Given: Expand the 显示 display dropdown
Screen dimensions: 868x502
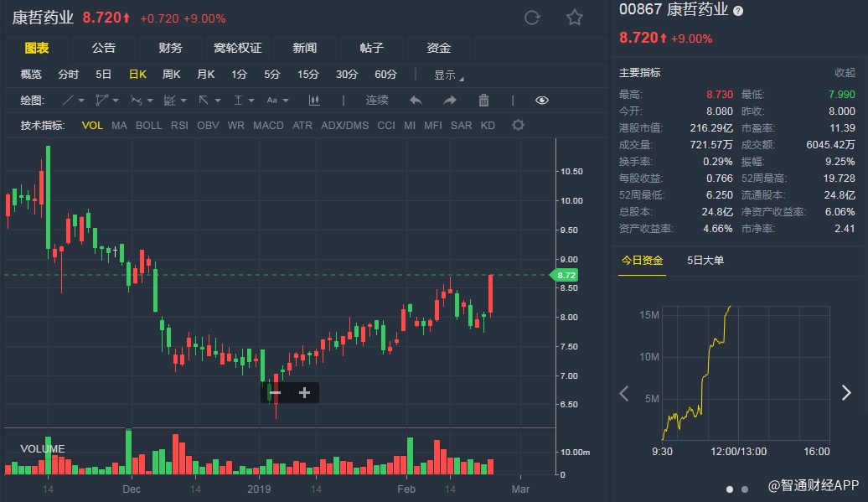Looking at the screenshot, I should pyautogui.click(x=448, y=75).
